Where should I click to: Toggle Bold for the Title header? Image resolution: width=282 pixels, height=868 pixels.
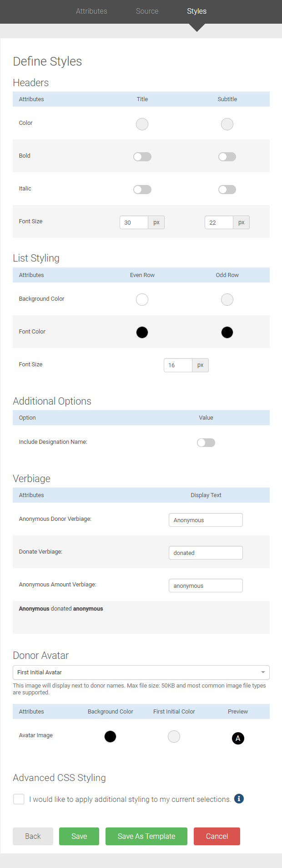tap(142, 157)
